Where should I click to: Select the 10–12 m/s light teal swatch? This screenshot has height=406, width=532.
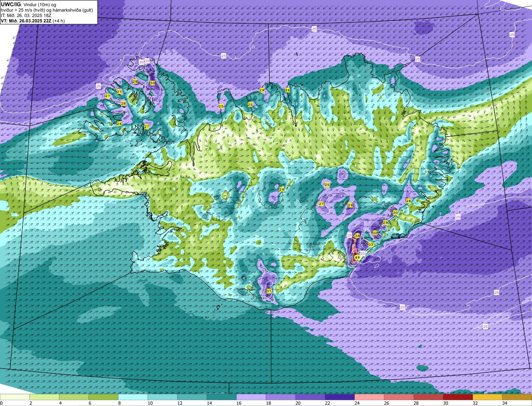pyautogui.click(x=163, y=397)
